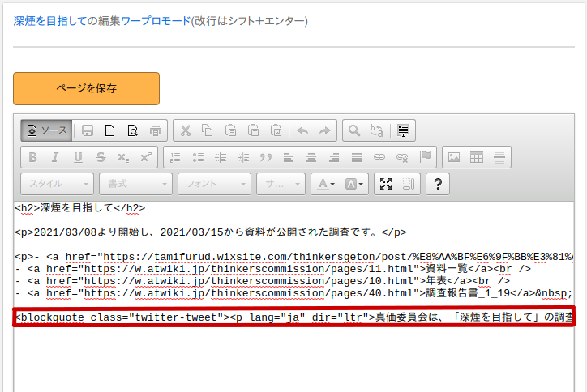Click the 調査報告書_1_19 anchor source line
The width and height of the screenshot is (587, 392).
293,293
